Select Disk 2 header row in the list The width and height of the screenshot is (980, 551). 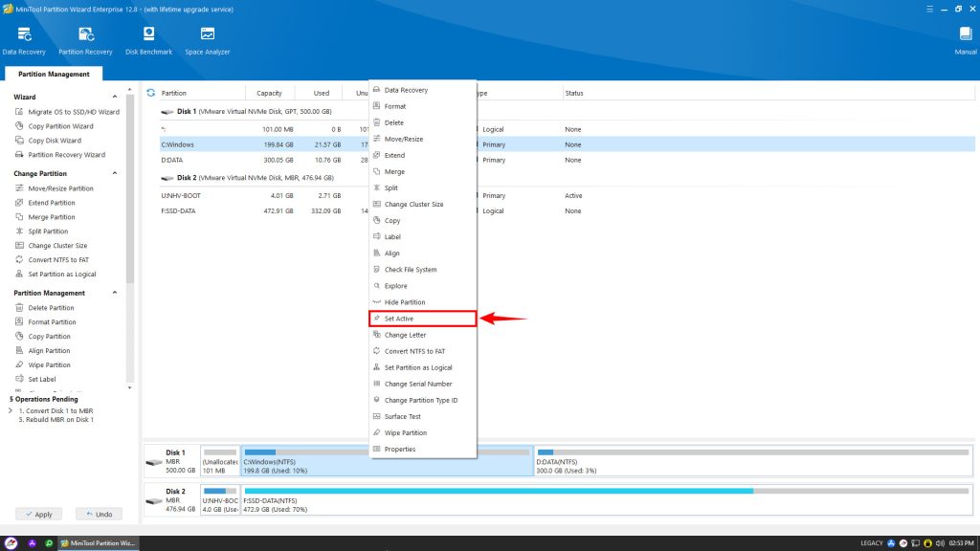568,177
